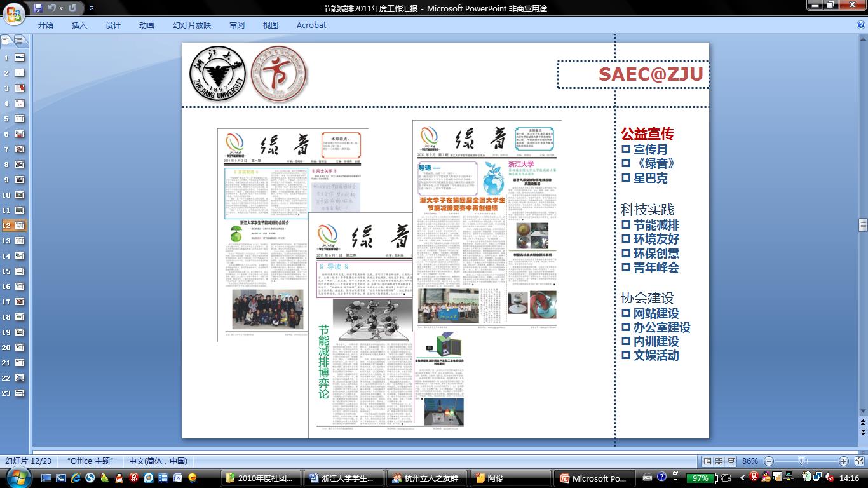Open the undo history dropdown arrow
Image resolution: width=868 pixels, height=488 pixels.
[61, 8]
